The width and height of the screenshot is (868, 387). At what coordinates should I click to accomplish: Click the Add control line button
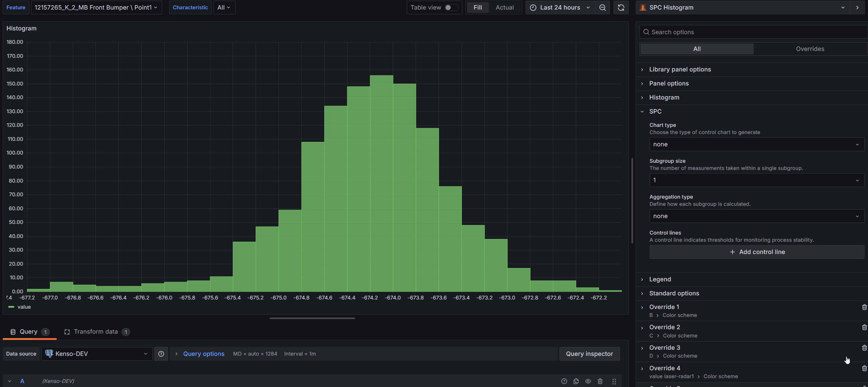point(756,252)
